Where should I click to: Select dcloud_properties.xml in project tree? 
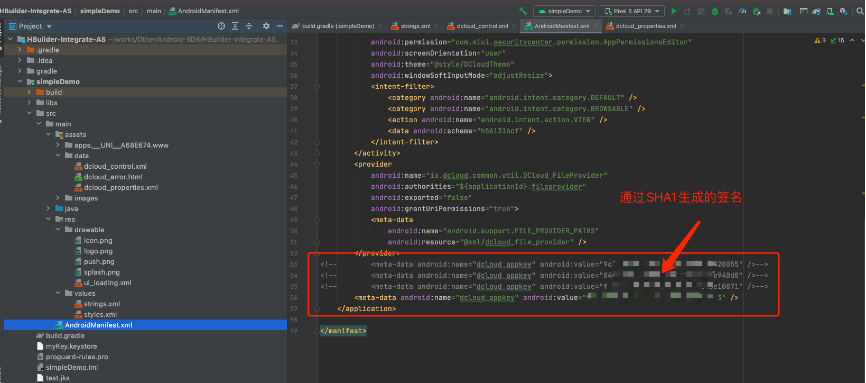tap(117, 187)
